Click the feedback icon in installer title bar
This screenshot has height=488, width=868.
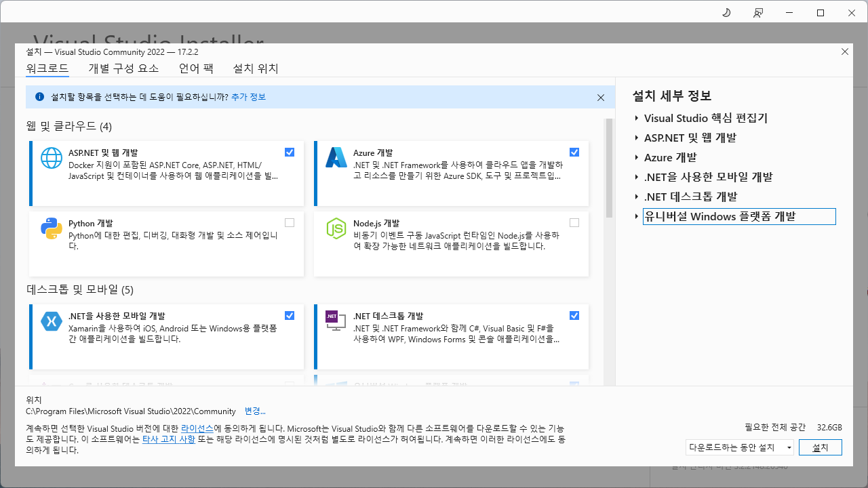click(758, 13)
